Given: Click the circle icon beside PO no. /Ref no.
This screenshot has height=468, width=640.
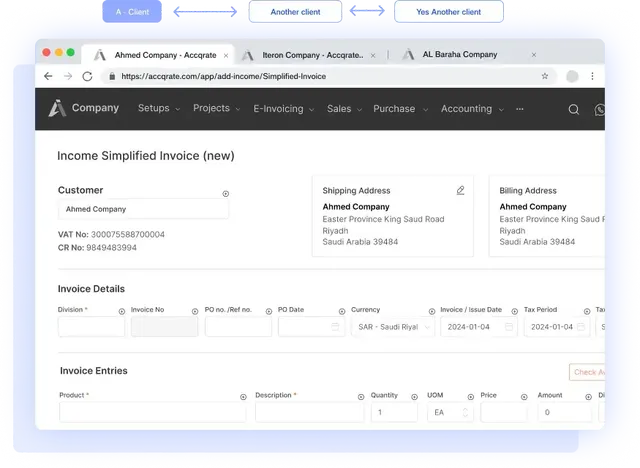Looking at the screenshot, I should [x=269, y=311].
